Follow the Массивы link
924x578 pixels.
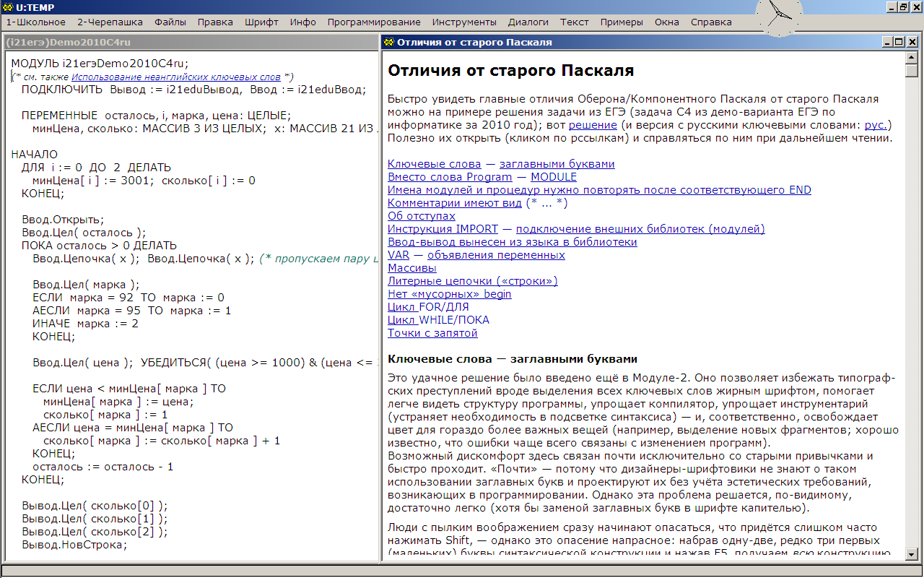[x=412, y=268]
